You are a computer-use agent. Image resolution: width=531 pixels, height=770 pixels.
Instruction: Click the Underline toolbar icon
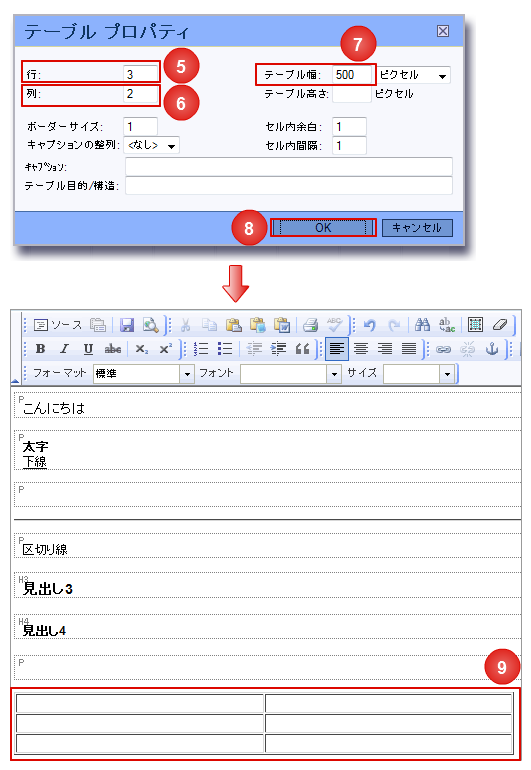tap(88, 349)
